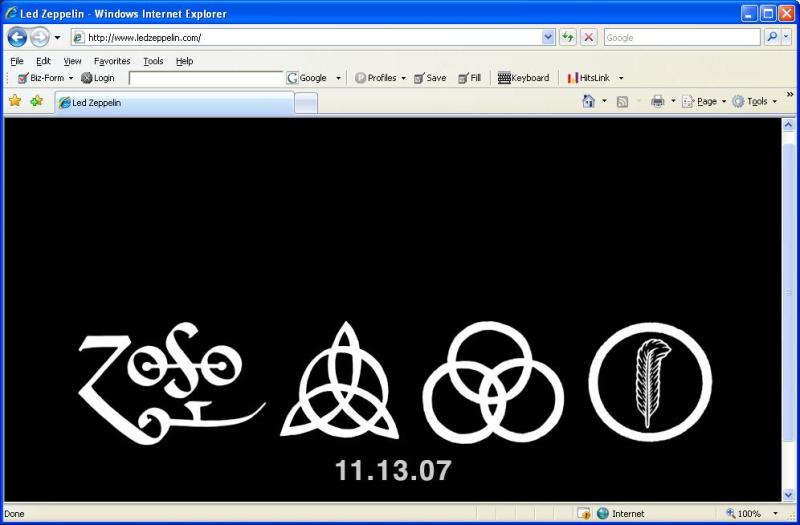Click the Refresh page icon

tap(568, 37)
